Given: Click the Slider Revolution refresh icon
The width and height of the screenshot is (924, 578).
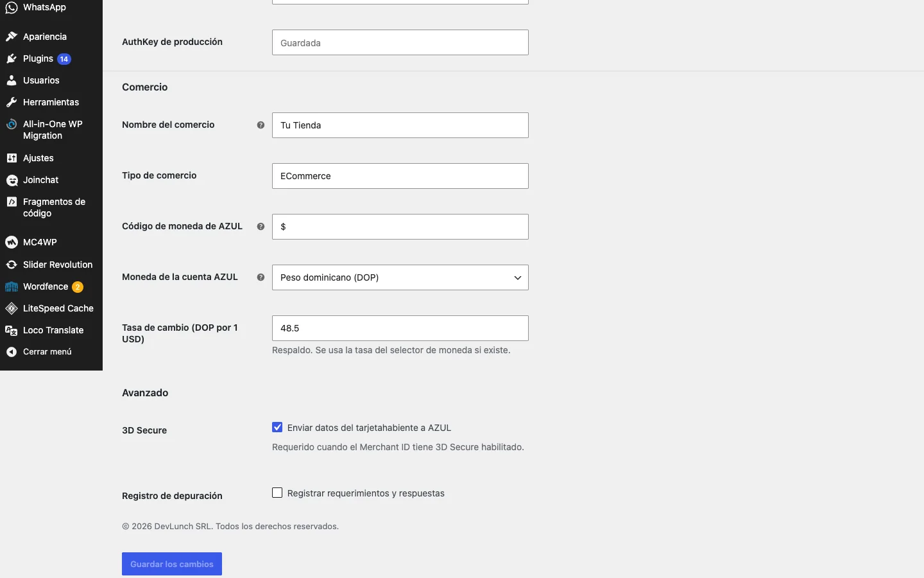Looking at the screenshot, I should point(12,265).
